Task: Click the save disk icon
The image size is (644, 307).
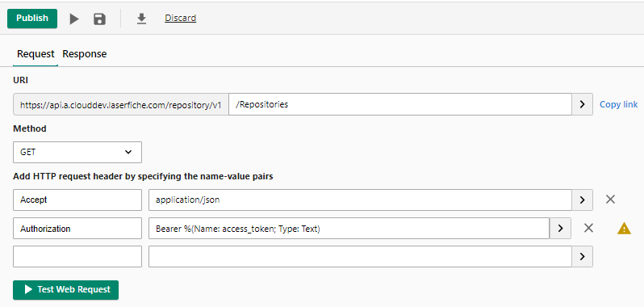Action: tap(99, 19)
